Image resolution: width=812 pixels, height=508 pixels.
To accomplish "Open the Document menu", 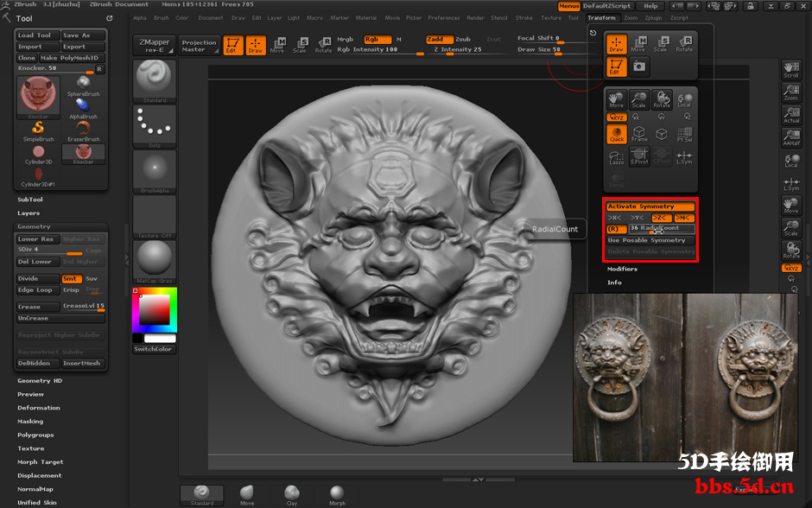I will pyautogui.click(x=211, y=18).
